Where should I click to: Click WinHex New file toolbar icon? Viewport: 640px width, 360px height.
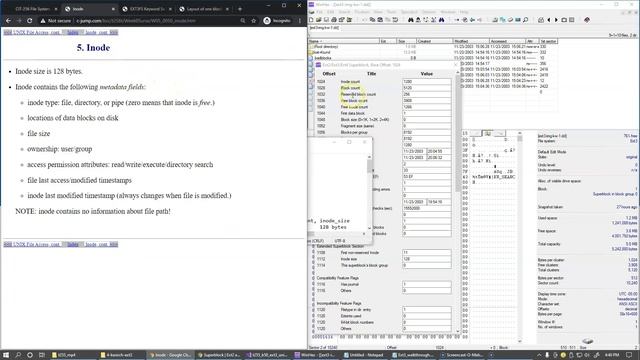coord(311,20)
